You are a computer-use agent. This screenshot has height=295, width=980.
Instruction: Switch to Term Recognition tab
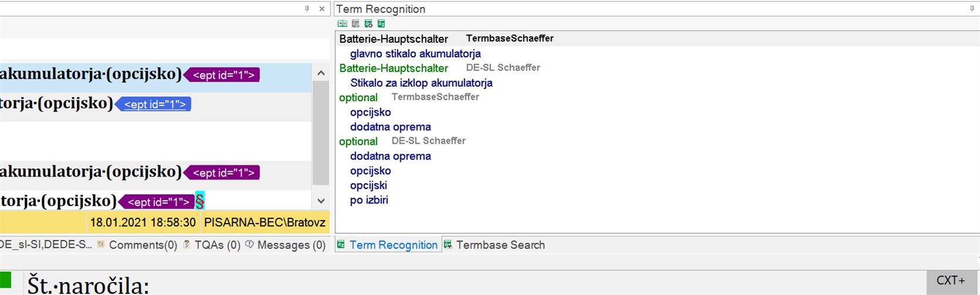click(x=388, y=245)
